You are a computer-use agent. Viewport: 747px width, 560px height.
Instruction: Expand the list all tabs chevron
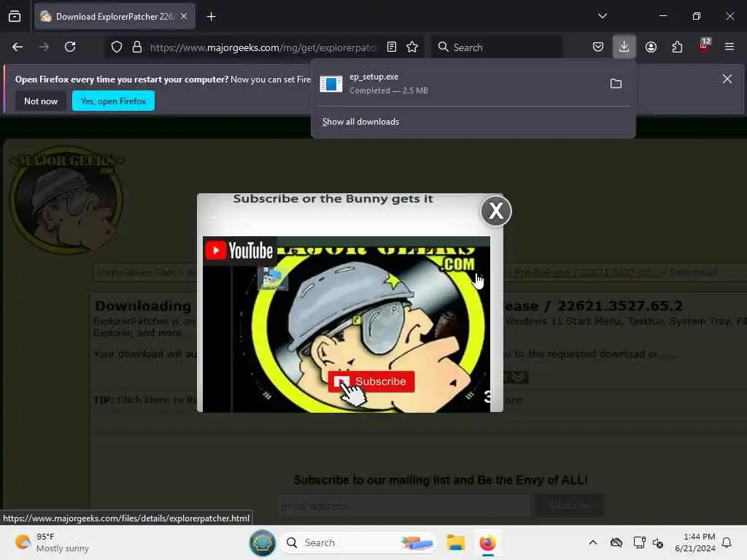602,16
